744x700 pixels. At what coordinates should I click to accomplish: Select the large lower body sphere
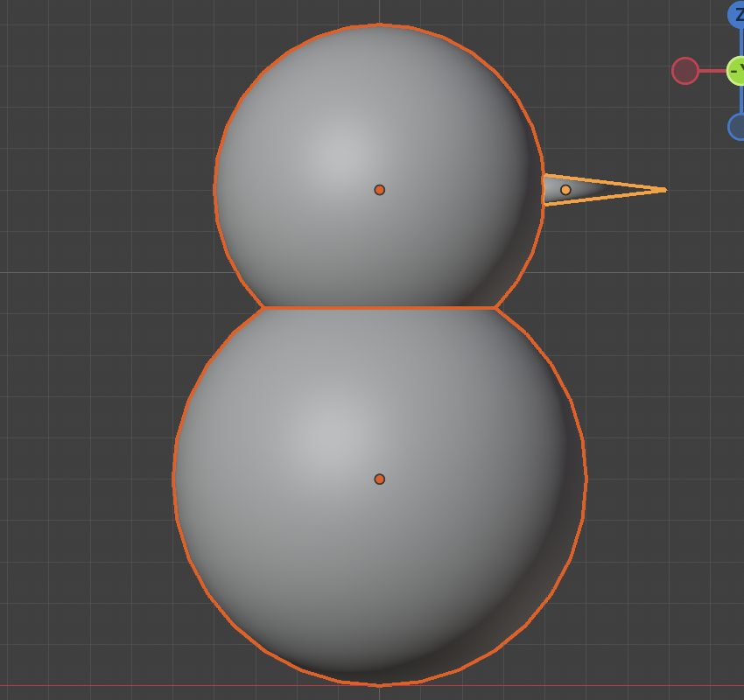coord(379,496)
